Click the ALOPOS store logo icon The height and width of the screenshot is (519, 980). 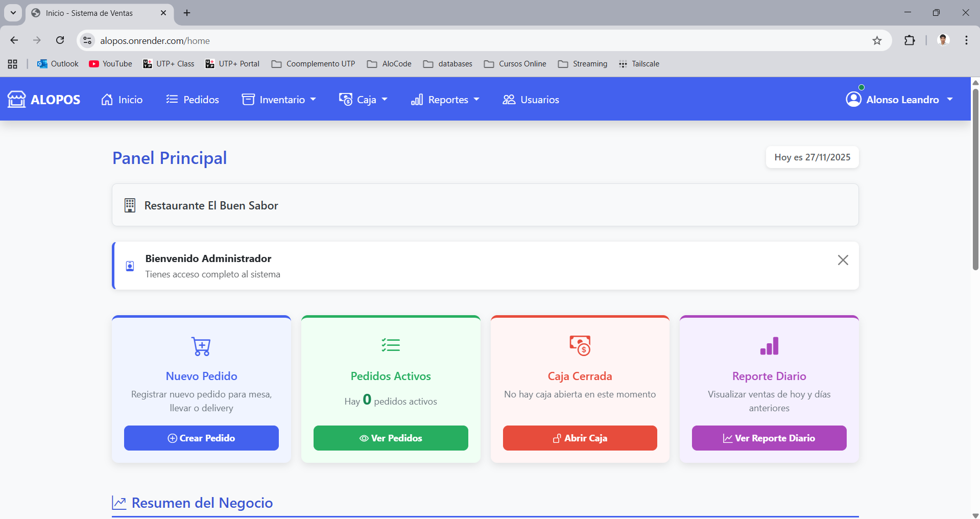pos(16,99)
